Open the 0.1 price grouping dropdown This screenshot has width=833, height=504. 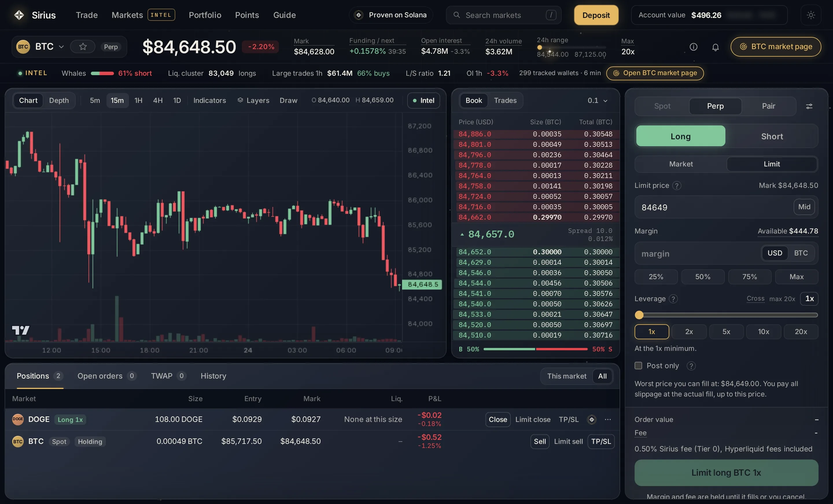pyautogui.click(x=597, y=100)
